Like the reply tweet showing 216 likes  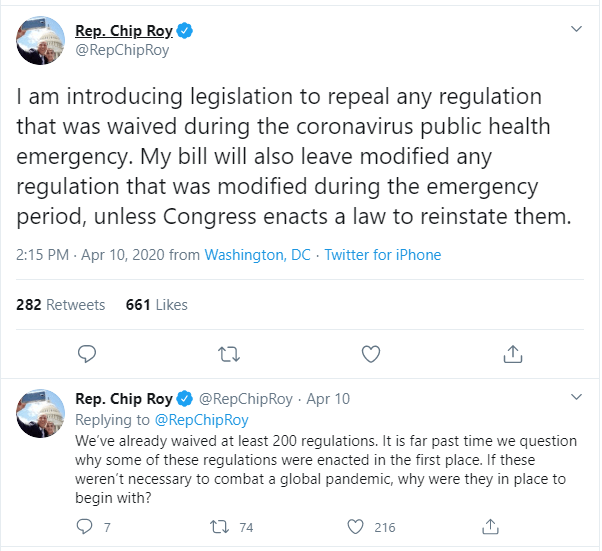[355, 527]
